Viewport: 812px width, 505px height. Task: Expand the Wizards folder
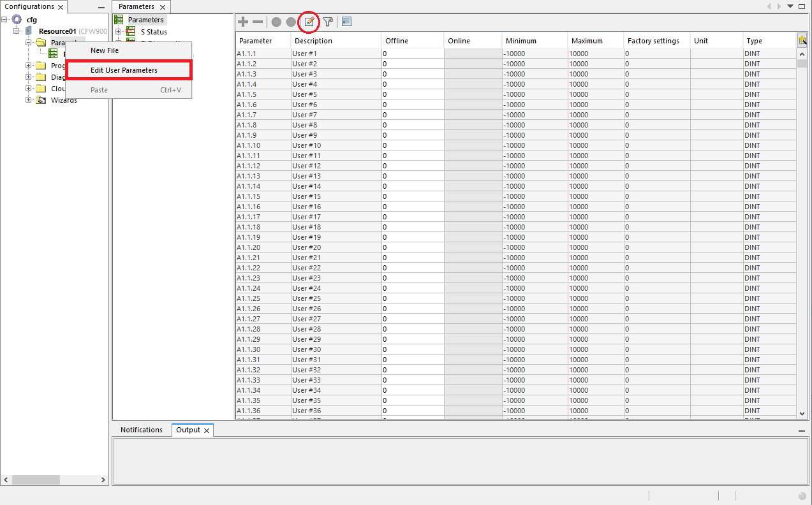(x=28, y=100)
